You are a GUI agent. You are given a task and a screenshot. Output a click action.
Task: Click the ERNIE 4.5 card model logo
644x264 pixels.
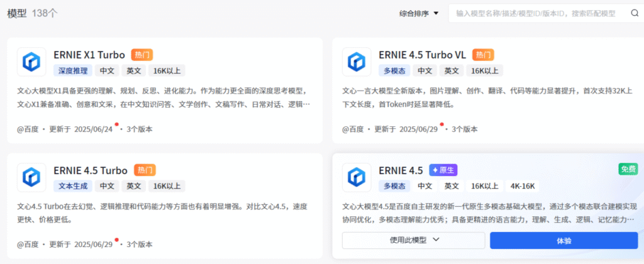[x=357, y=177]
